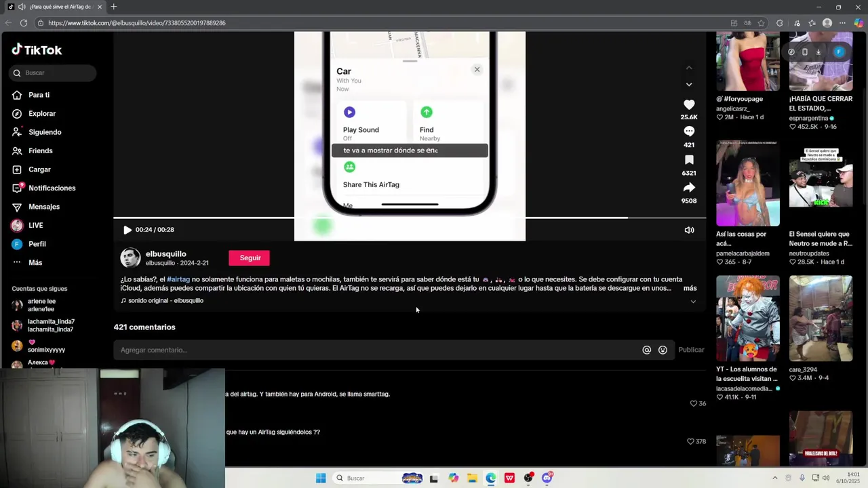
Task: Click the floating download overlay icon
Action: [x=818, y=52]
